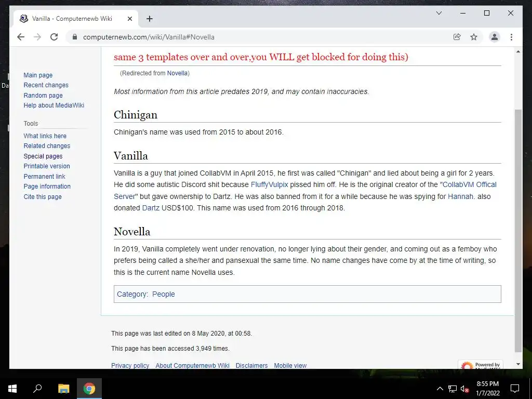Click the scrollbar up arrow

click(518, 51)
